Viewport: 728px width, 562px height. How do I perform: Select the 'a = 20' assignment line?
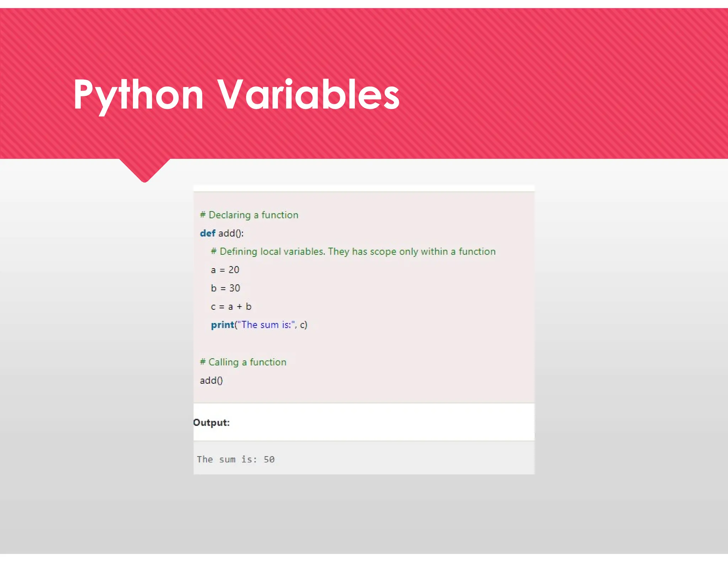(x=225, y=270)
